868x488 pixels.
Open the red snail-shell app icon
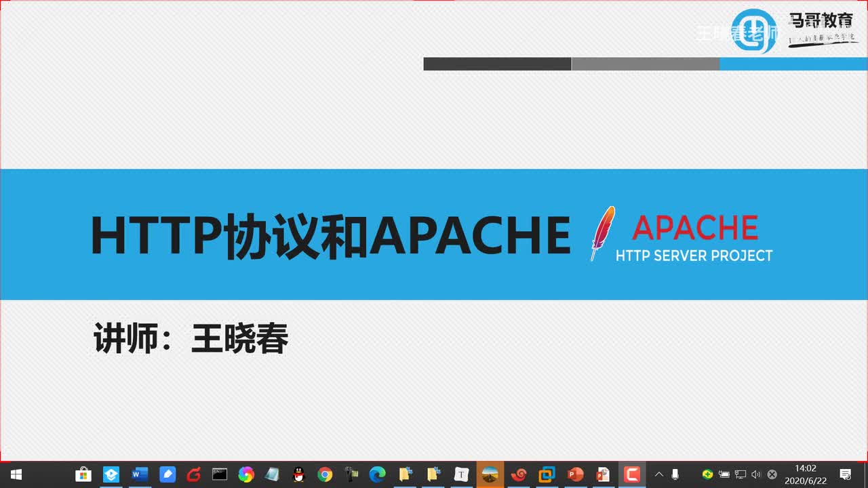519,474
